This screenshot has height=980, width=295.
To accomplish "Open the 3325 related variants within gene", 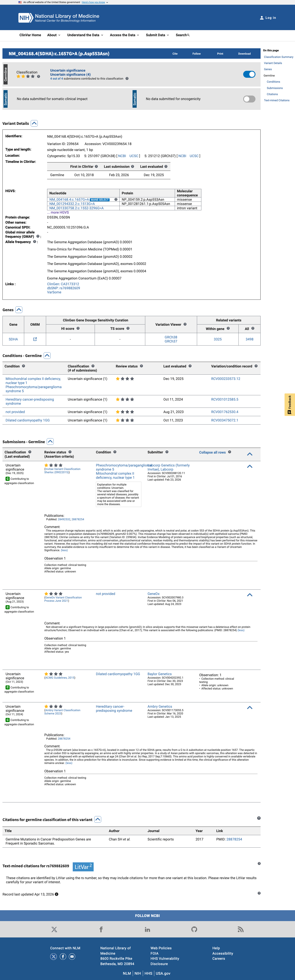I will [x=218, y=339].
